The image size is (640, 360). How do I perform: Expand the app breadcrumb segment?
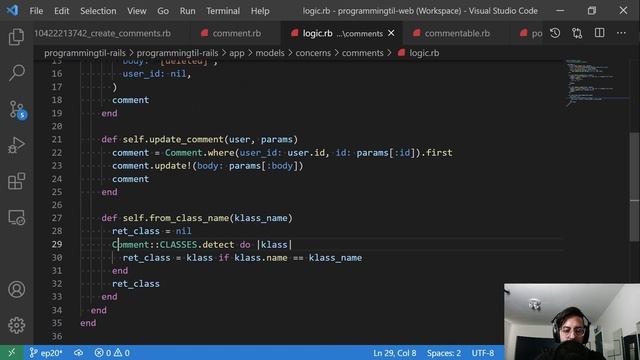[x=237, y=53]
